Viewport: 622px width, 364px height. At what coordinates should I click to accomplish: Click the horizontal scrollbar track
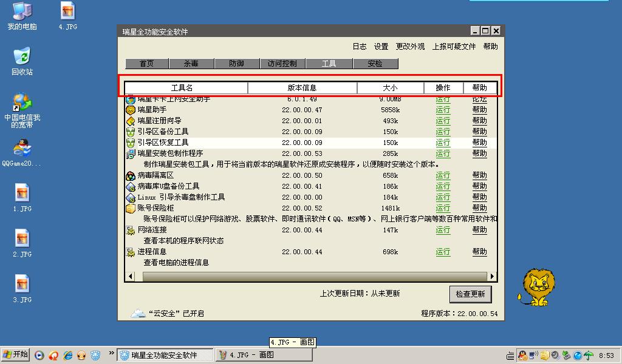[x=315, y=277]
